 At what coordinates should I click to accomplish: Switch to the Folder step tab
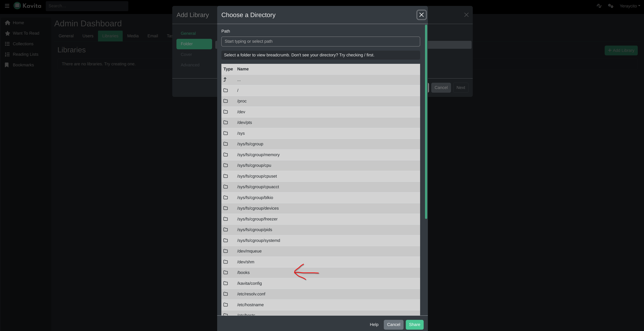tap(194, 44)
